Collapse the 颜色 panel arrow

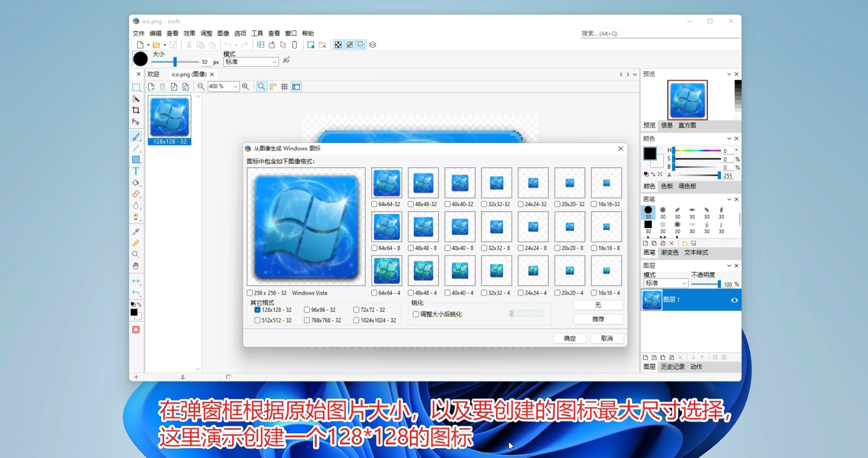click(x=729, y=139)
